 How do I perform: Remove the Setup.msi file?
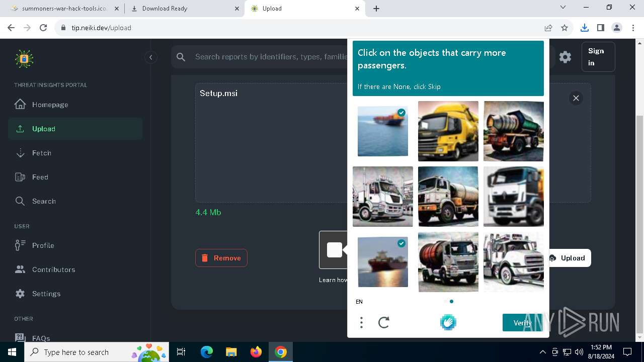(221, 258)
